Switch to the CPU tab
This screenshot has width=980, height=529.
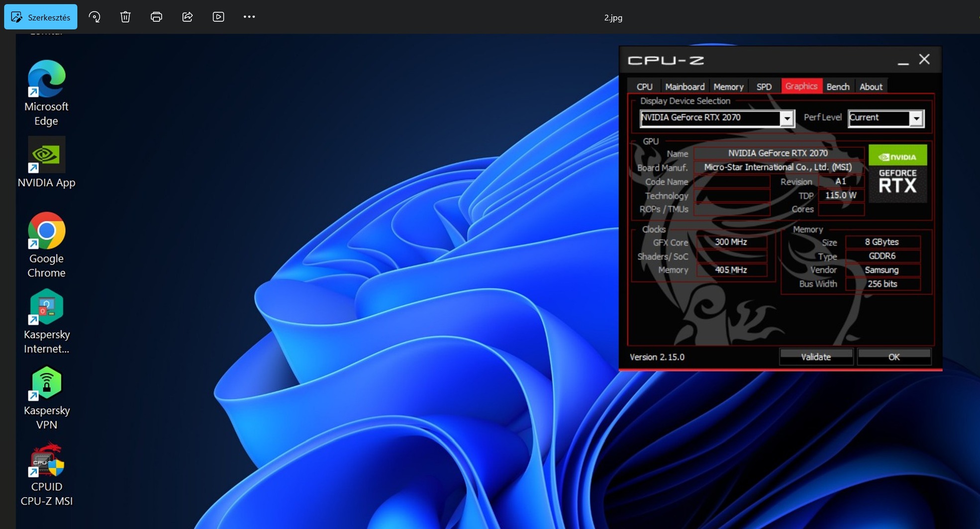pyautogui.click(x=645, y=87)
